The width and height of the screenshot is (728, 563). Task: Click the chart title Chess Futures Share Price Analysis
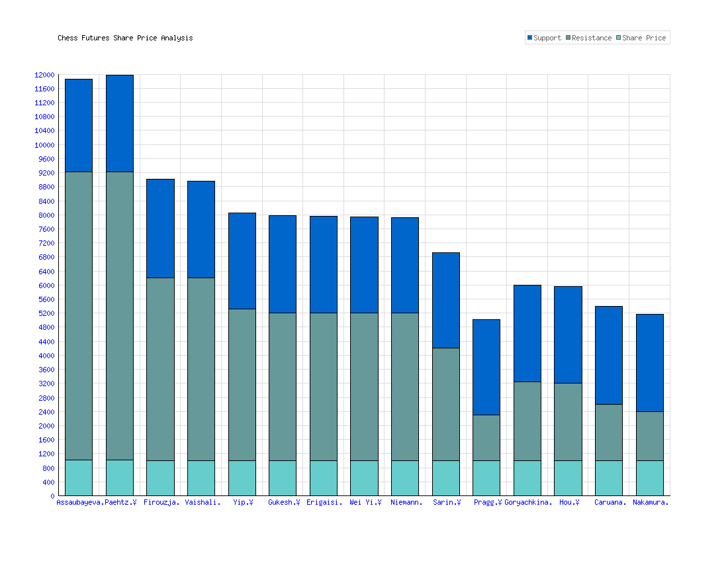[125, 38]
